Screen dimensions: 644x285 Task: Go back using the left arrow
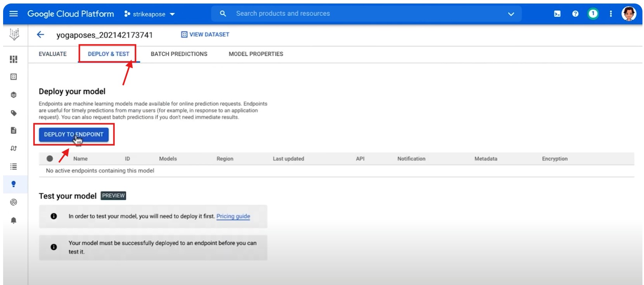(x=40, y=35)
